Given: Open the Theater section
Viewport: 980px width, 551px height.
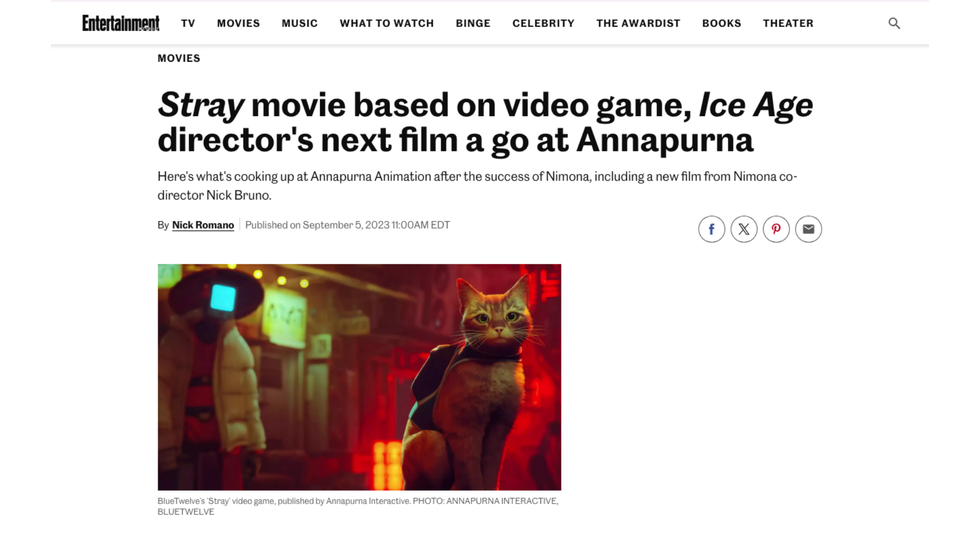Looking at the screenshot, I should coord(788,23).
